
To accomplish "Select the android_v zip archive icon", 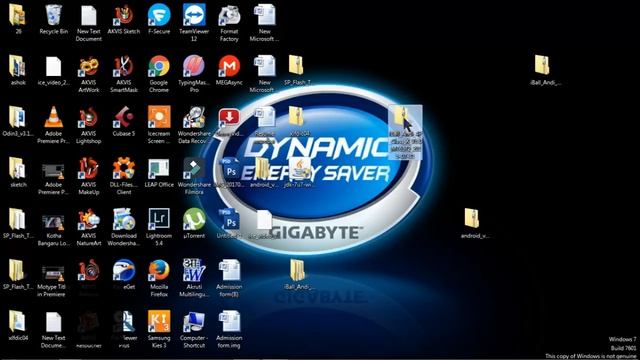I will (471, 219).
